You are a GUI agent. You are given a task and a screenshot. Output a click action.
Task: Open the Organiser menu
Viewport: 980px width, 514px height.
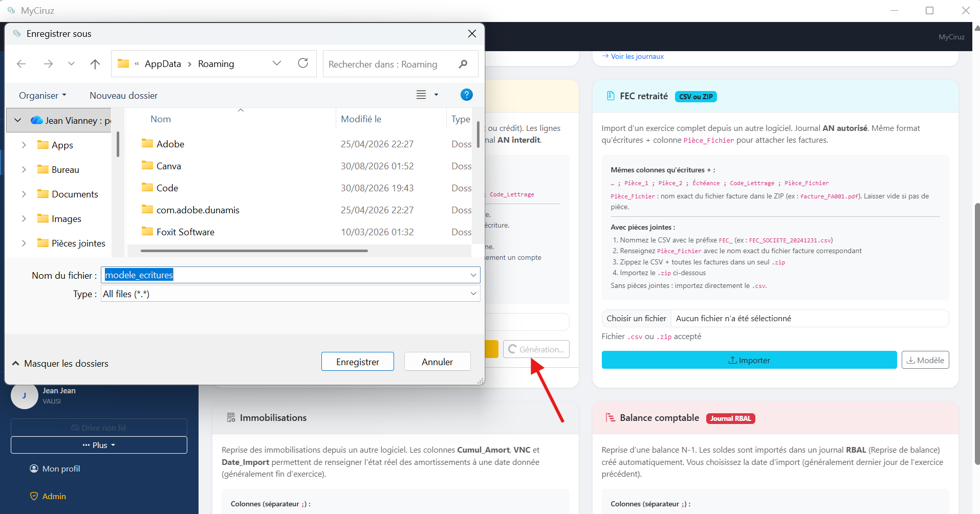coord(42,96)
